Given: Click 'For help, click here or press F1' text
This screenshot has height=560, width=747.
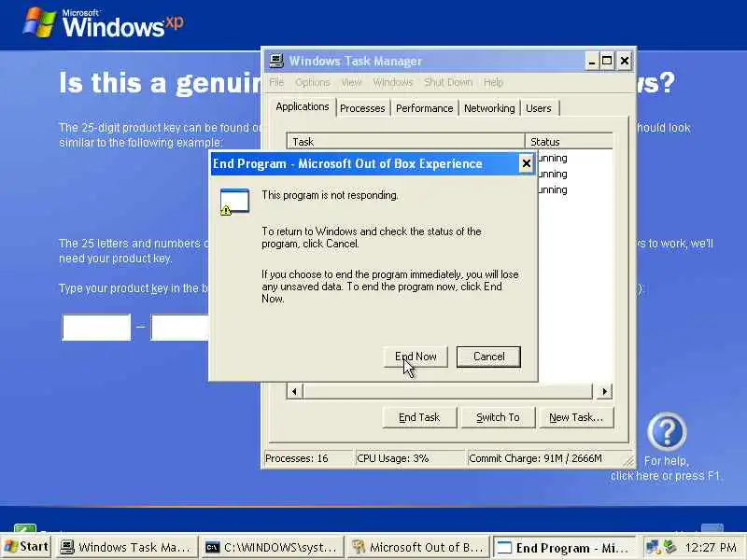Looking at the screenshot, I should [666, 469].
